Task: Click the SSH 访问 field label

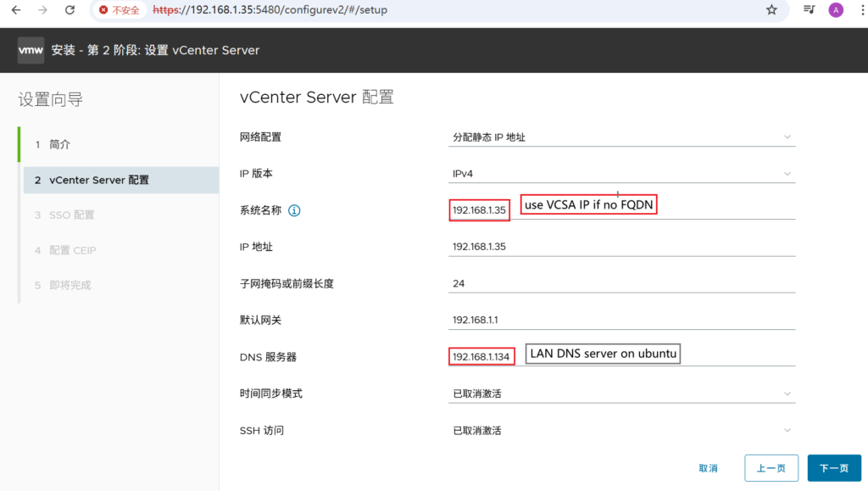Action: tap(262, 431)
